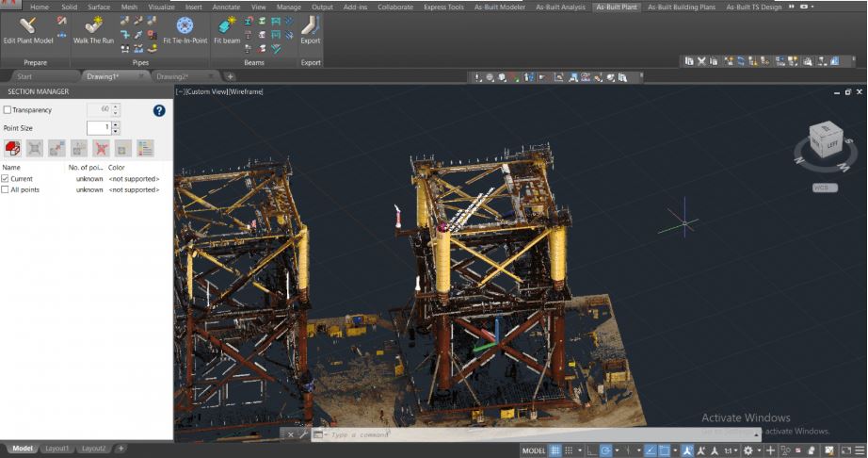The image size is (868, 458).
Task: Switch to the Drawing2 document tab
Action: click(x=171, y=76)
